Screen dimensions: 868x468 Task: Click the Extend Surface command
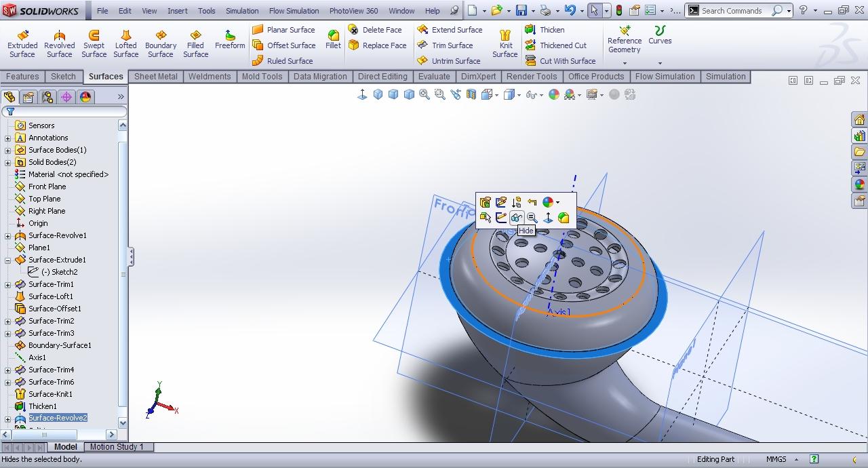pyautogui.click(x=449, y=30)
